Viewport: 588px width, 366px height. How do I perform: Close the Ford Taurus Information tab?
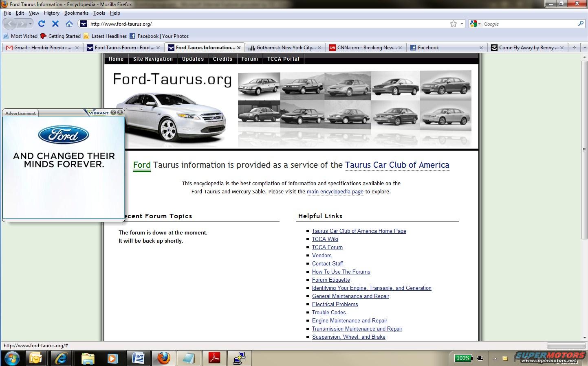239,48
